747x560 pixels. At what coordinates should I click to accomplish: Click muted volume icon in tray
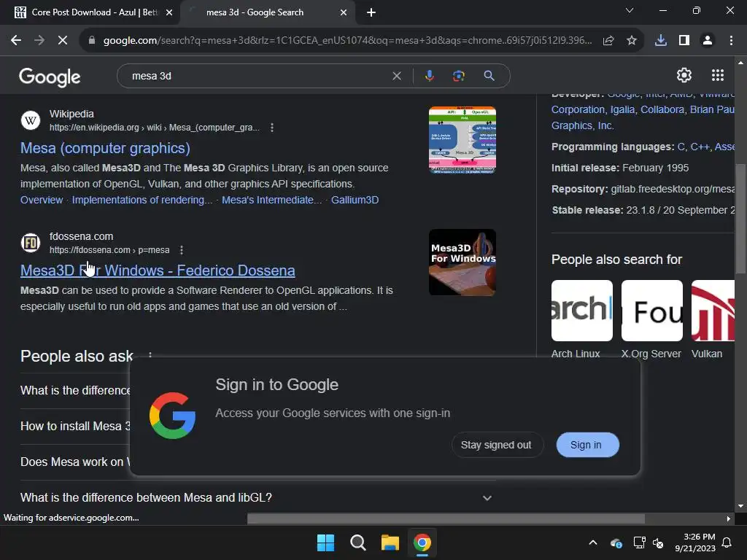659,542
